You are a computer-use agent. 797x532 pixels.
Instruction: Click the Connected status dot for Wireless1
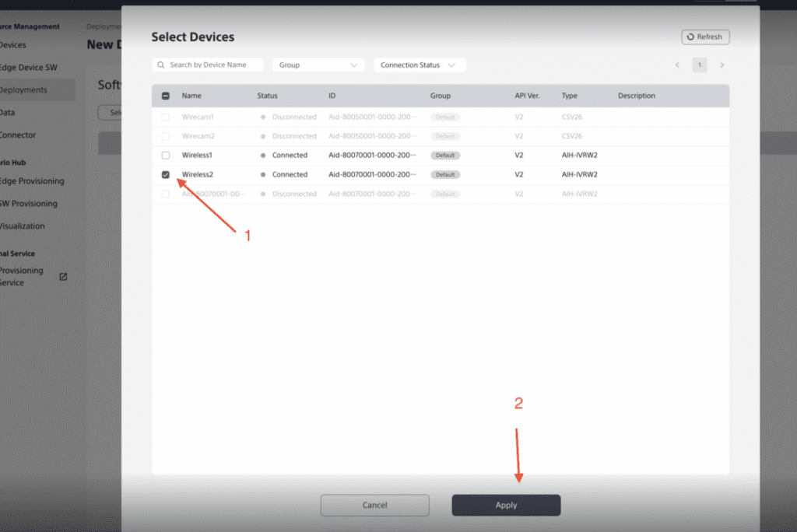coord(262,155)
